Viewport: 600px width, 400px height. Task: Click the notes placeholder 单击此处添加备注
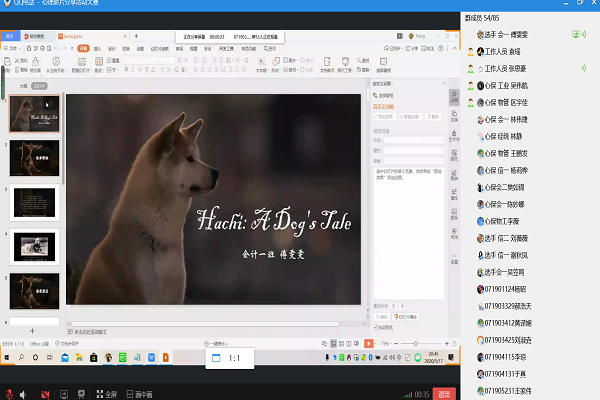pyautogui.click(x=90, y=332)
